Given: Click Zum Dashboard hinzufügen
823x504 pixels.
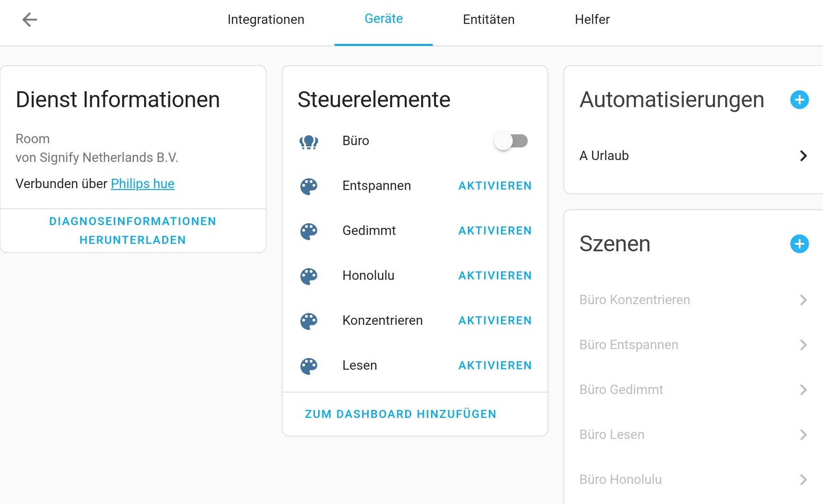Looking at the screenshot, I should click(x=401, y=414).
